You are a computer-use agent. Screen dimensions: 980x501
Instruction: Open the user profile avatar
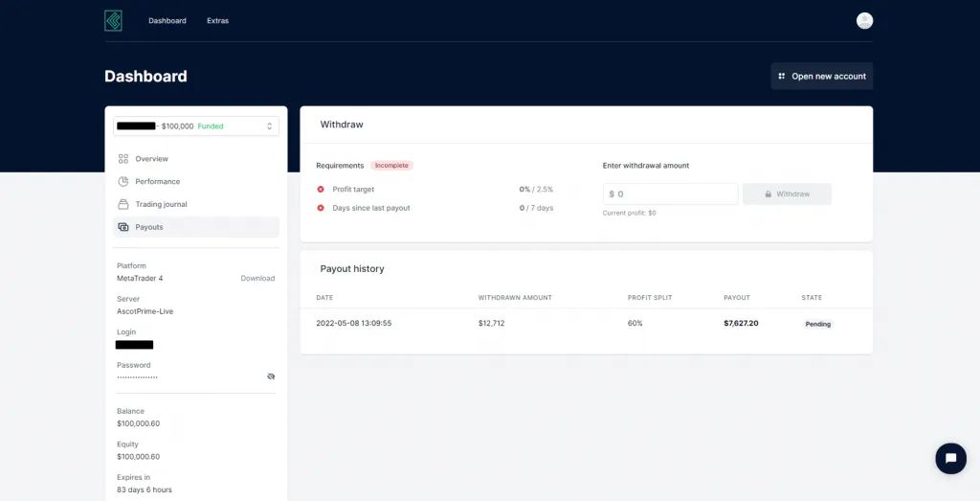864,20
